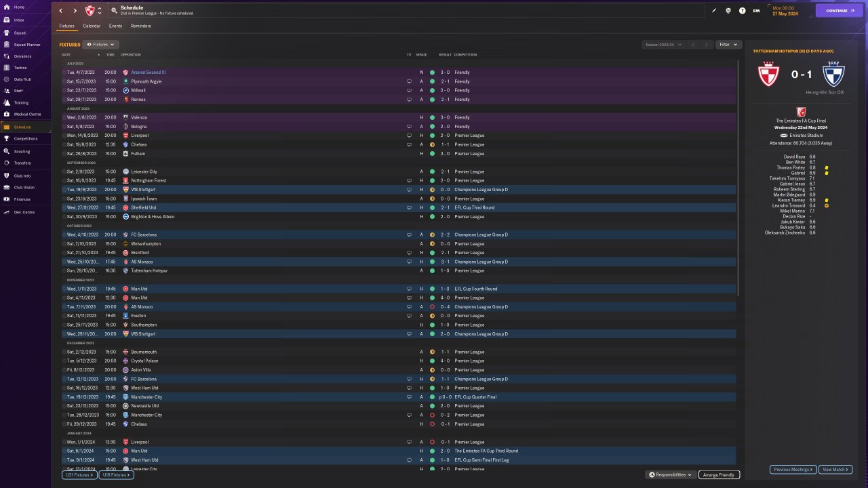The image size is (868, 488).
Task: Toggle the marker for Rennes fixture
Action: [x=64, y=100]
